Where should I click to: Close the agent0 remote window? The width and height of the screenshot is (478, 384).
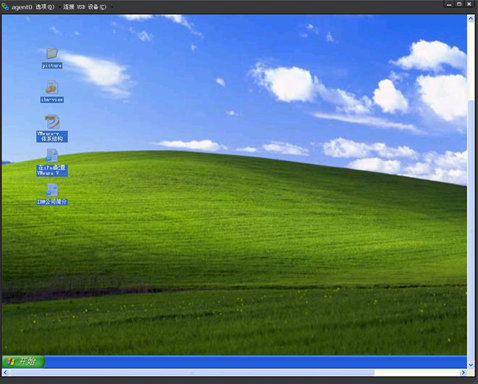469,4
